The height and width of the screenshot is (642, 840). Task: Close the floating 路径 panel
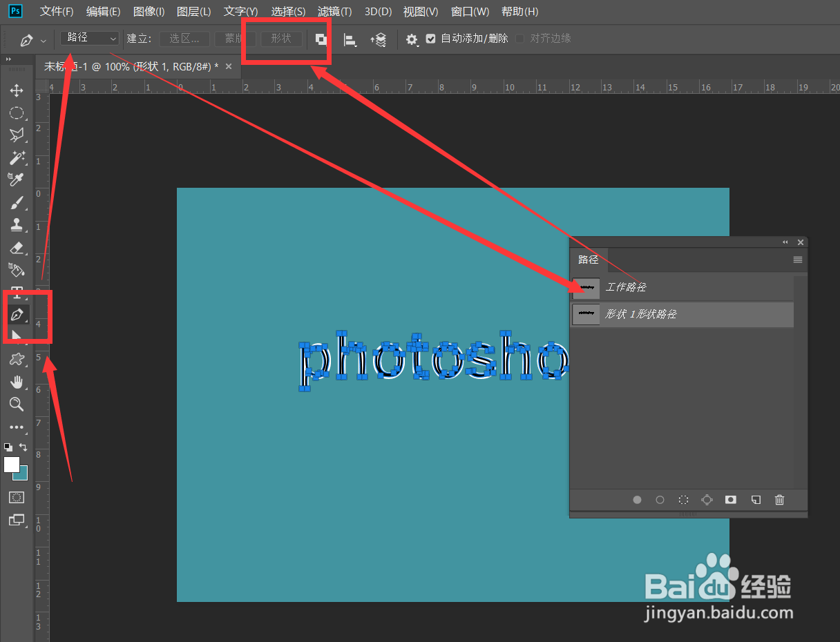801,242
